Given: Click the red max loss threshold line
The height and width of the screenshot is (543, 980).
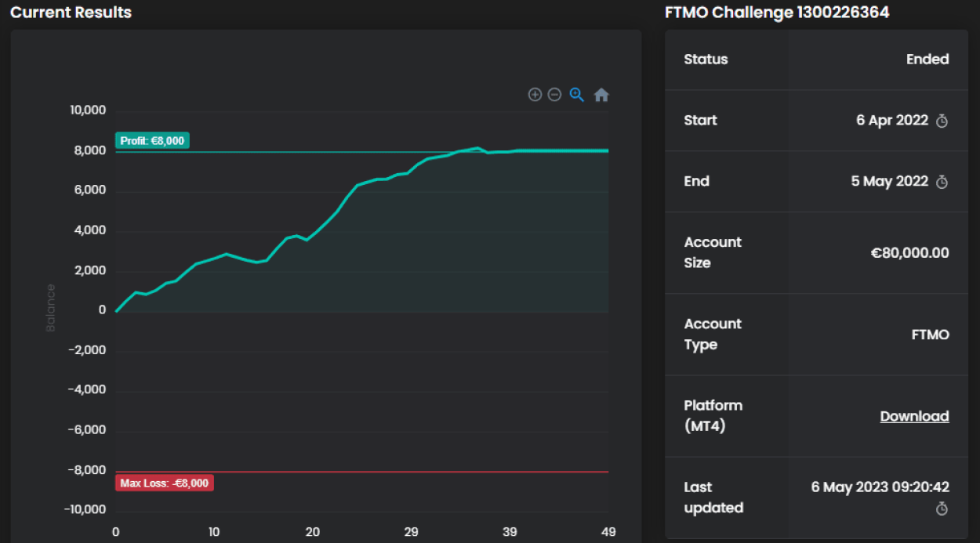Looking at the screenshot, I should pos(392,472).
